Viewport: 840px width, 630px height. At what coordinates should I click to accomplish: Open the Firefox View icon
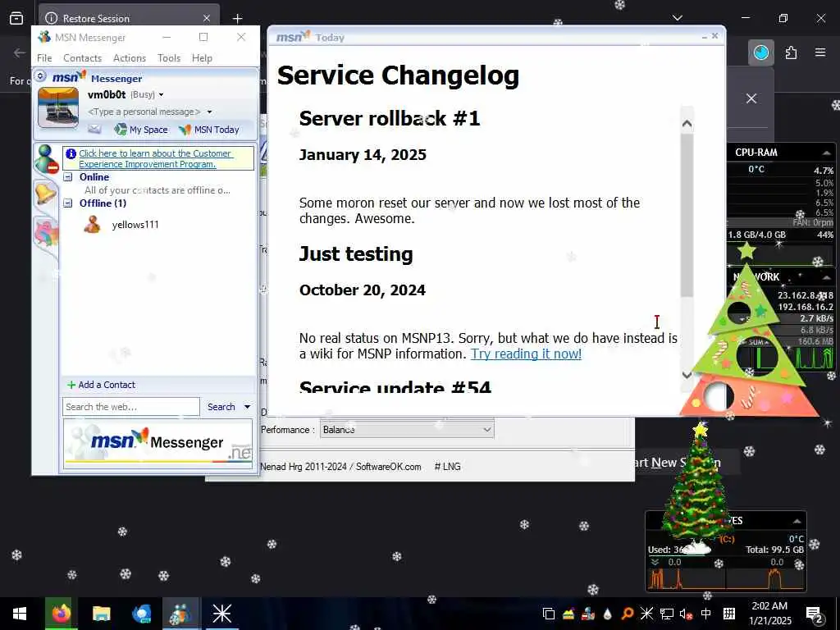[16, 18]
